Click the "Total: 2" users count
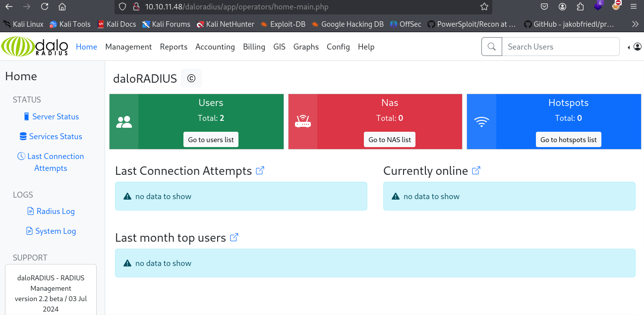 click(211, 118)
